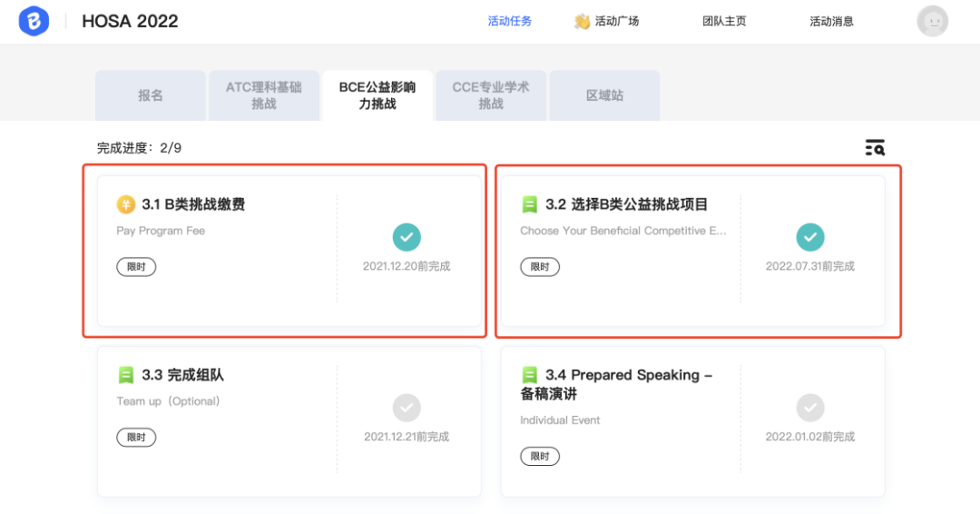Open the 活动消息 navigation item
The width and height of the screenshot is (980, 514).
(x=831, y=21)
